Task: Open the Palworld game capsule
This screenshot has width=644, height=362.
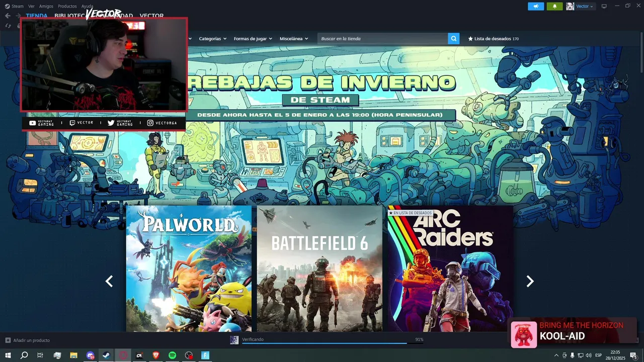Action: coord(189,268)
